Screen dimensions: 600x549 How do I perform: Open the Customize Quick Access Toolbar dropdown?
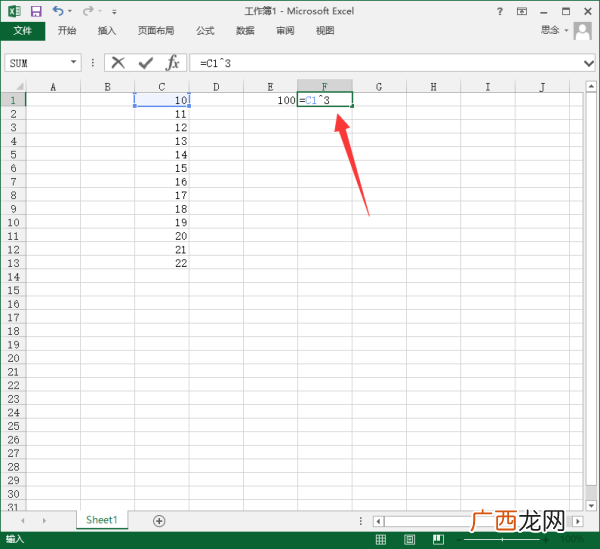pos(114,12)
